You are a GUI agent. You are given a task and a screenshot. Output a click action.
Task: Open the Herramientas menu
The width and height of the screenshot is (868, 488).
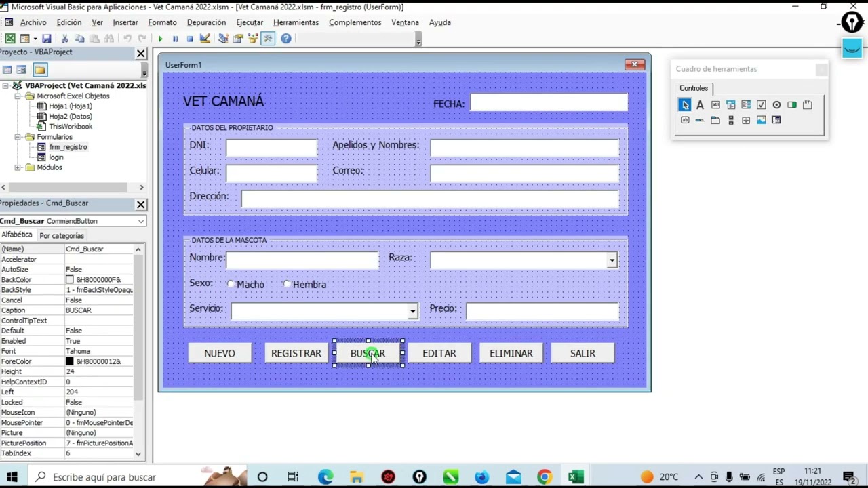click(x=296, y=22)
